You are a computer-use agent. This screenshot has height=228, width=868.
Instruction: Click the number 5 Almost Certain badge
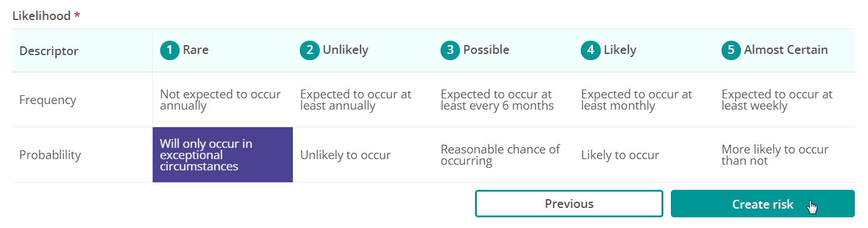pyautogui.click(x=731, y=50)
